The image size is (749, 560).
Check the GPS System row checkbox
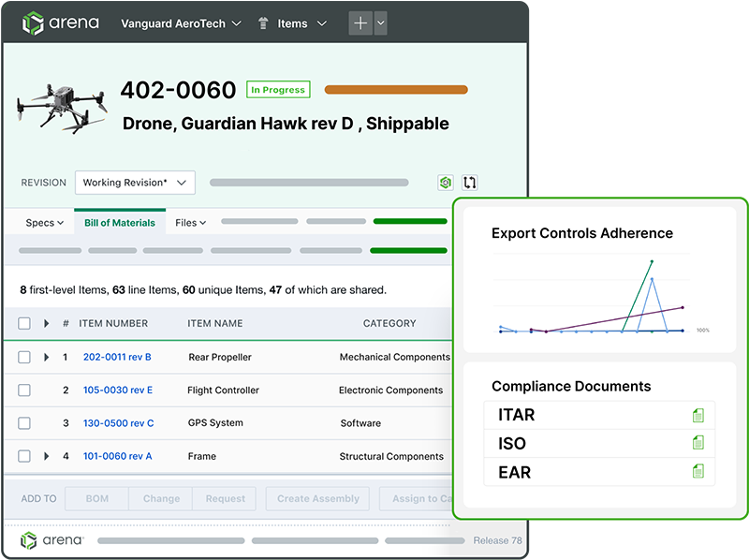[x=24, y=423]
